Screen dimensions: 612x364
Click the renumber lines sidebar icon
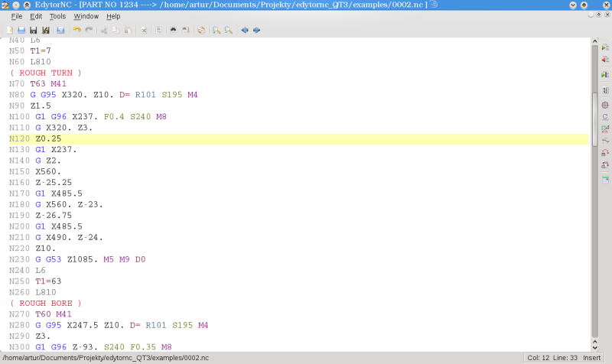tap(605, 90)
